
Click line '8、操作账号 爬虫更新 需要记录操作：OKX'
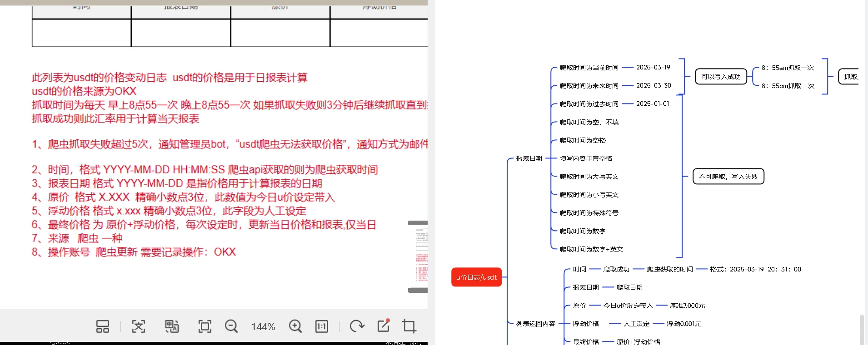pyautogui.click(x=134, y=252)
